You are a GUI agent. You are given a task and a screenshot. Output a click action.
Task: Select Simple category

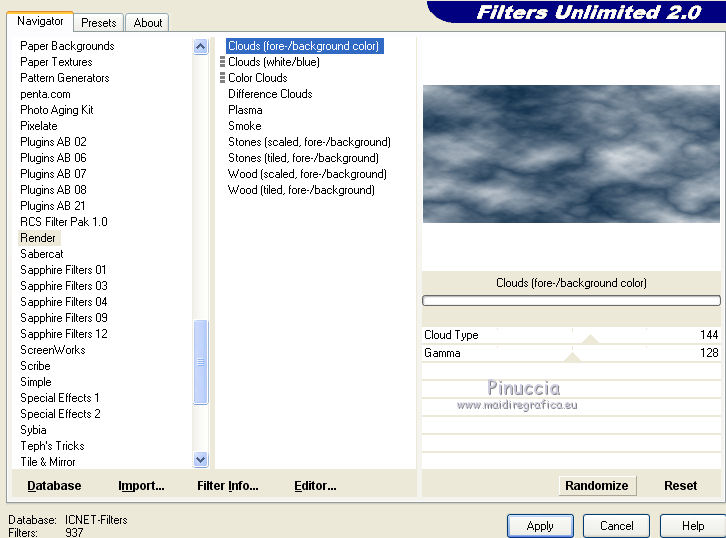click(x=36, y=382)
